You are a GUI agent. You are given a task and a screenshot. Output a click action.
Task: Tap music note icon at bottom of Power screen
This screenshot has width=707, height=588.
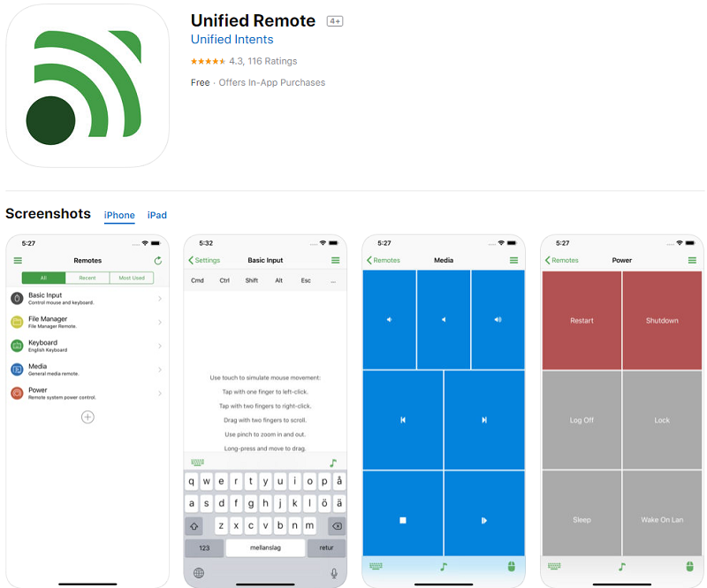click(622, 567)
